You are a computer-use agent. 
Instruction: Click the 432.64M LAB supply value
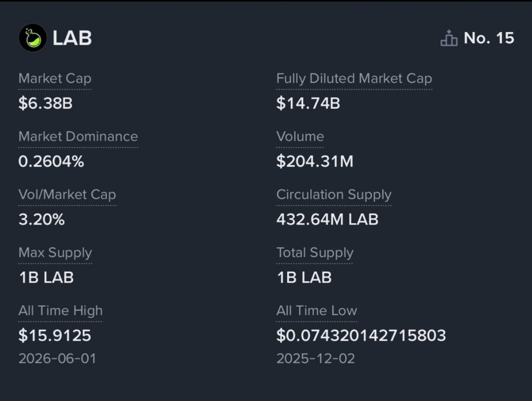click(x=328, y=219)
